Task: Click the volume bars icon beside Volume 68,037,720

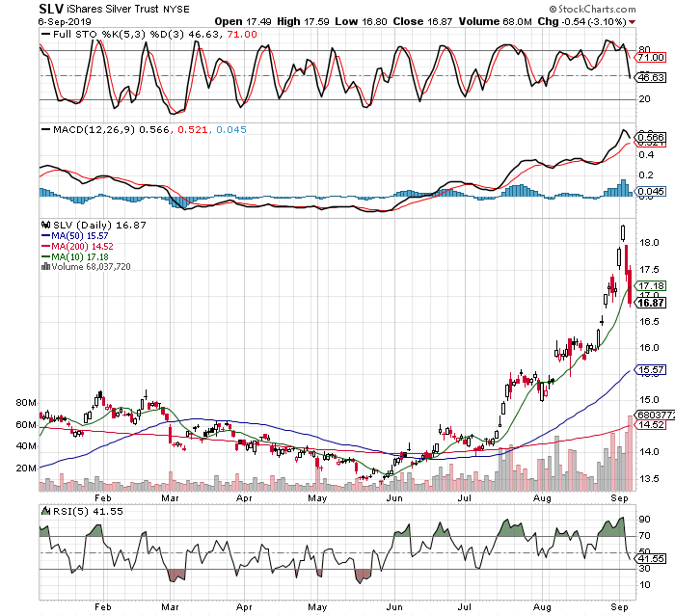Action: tap(45, 266)
